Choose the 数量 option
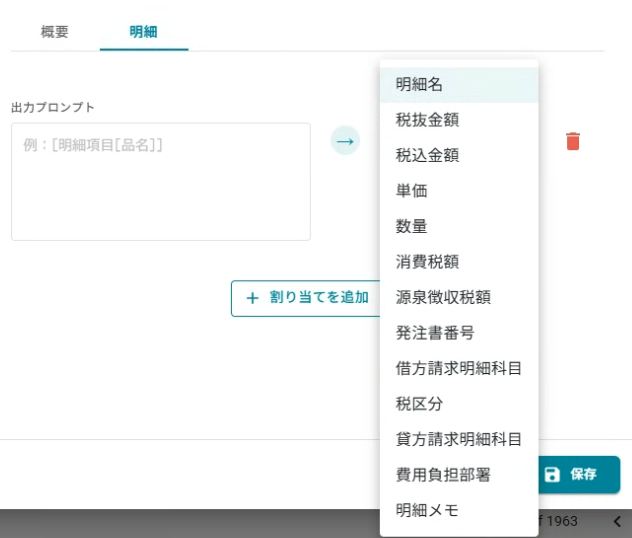632x538 pixels. tap(459, 226)
